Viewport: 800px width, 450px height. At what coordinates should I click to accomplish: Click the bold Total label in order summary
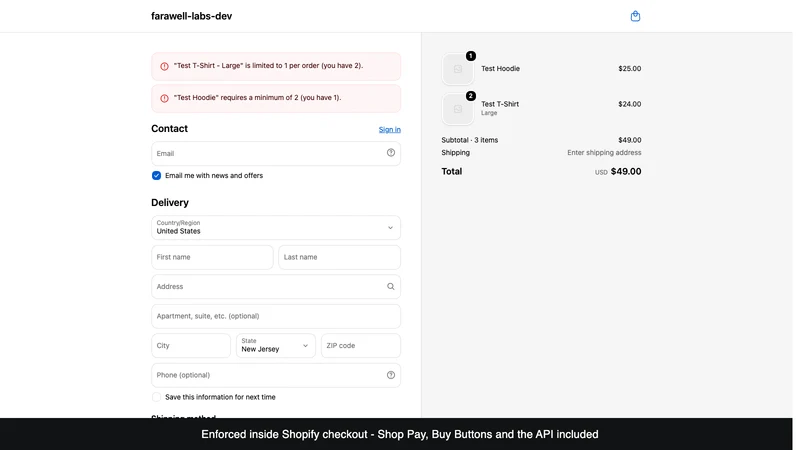[x=452, y=171]
